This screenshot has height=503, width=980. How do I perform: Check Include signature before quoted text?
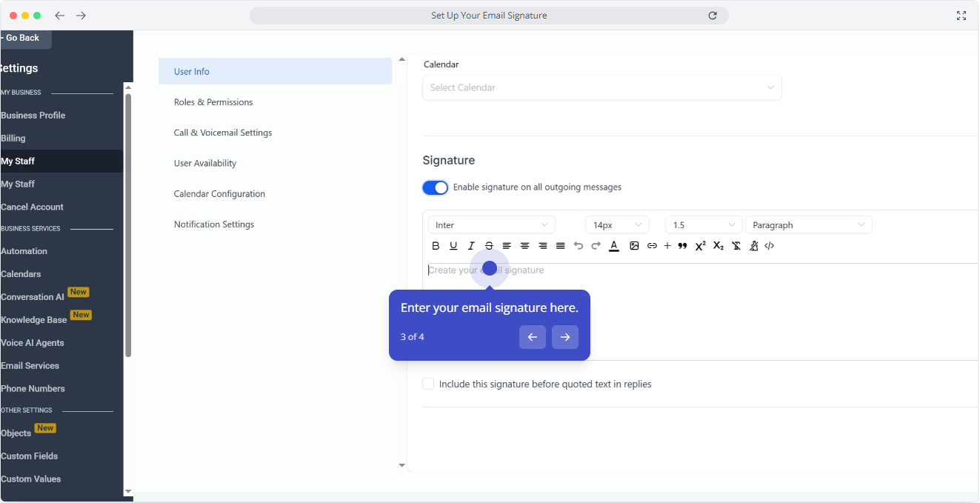pos(428,384)
